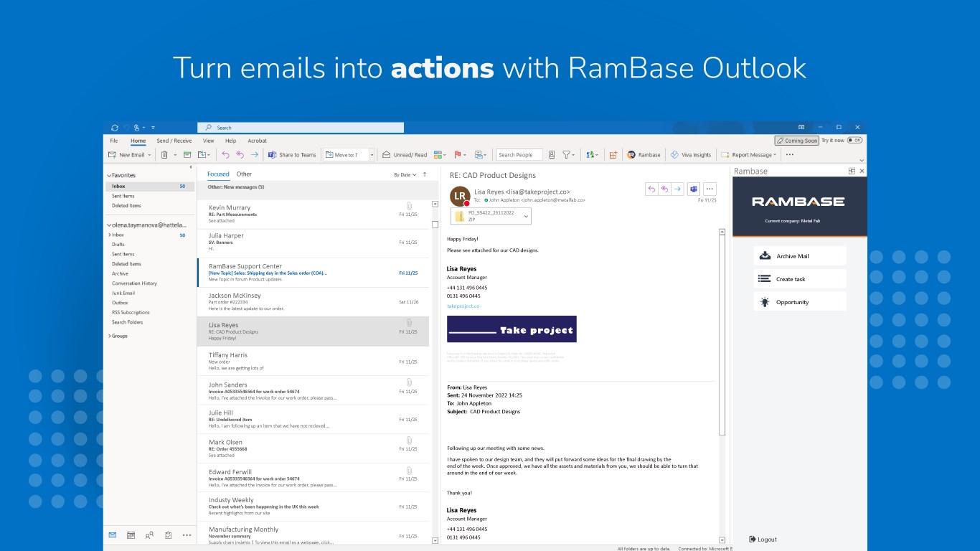Screen dimensions: 980x551
Task: Click the Teams icon in message header
Action: [x=694, y=189]
